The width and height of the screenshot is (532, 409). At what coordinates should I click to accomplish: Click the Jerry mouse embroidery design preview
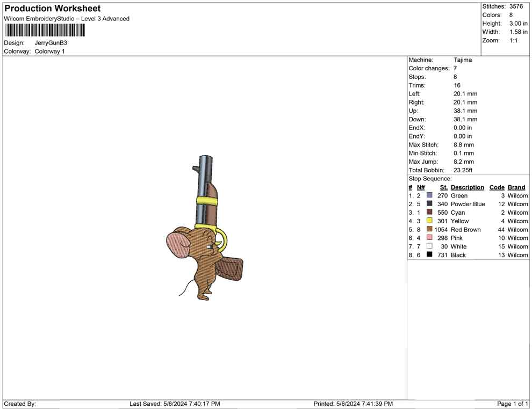(205, 228)
